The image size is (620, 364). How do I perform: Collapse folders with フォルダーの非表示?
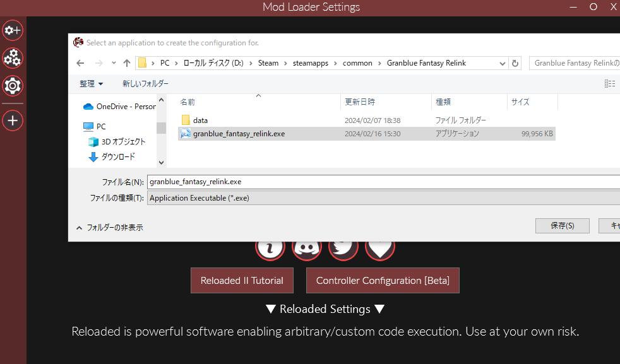tap(109, 228)
